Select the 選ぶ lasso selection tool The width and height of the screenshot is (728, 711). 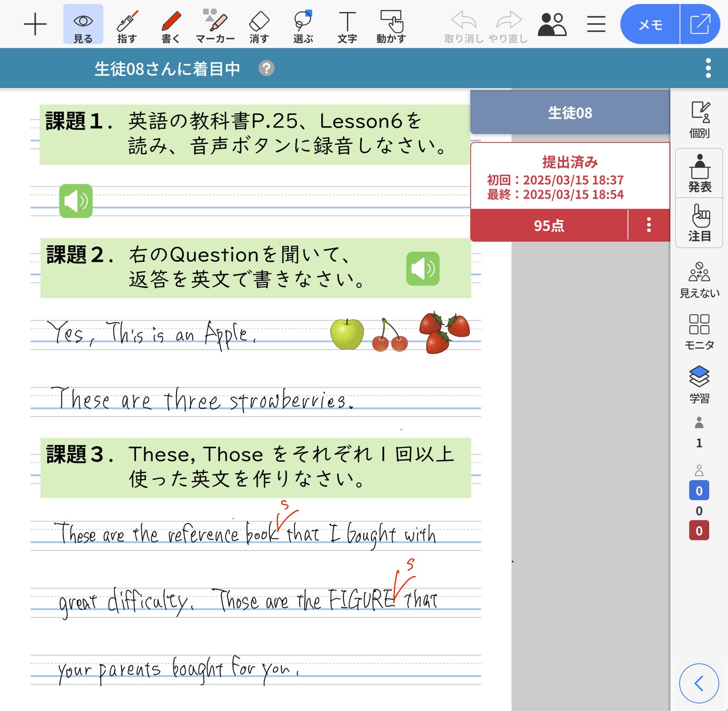pos(303,26)
